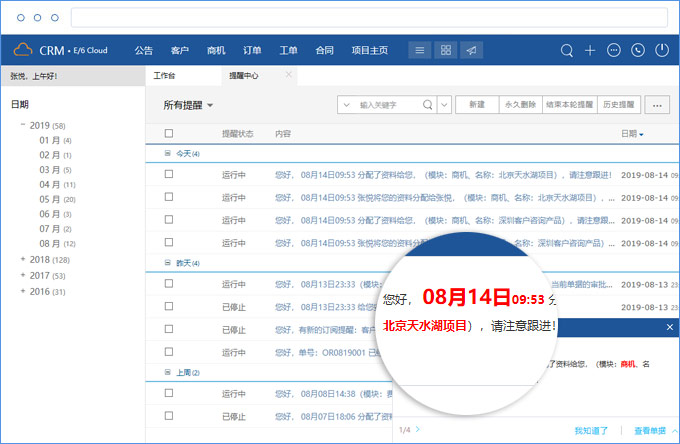Screen dimensions: 680x444
Task: Click the search magnifier icon in top bar
Action: pos(567,50)
